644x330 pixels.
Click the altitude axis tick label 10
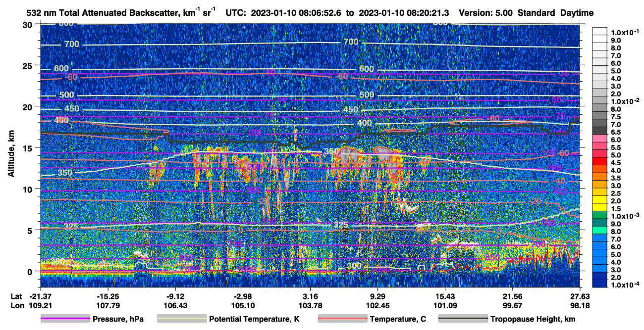click(x=28, y=189)
